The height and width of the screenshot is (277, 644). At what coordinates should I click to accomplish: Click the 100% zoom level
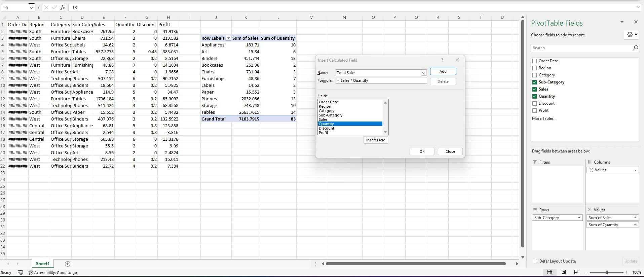pos(637,272)
